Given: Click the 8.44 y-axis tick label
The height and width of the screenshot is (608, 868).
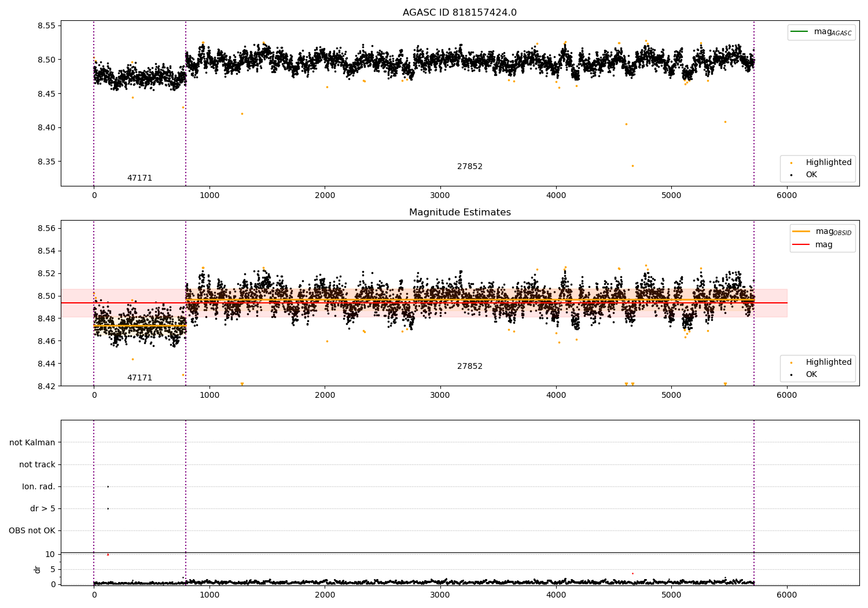Looking at the screenshot, I should click(x=46, y=364).
